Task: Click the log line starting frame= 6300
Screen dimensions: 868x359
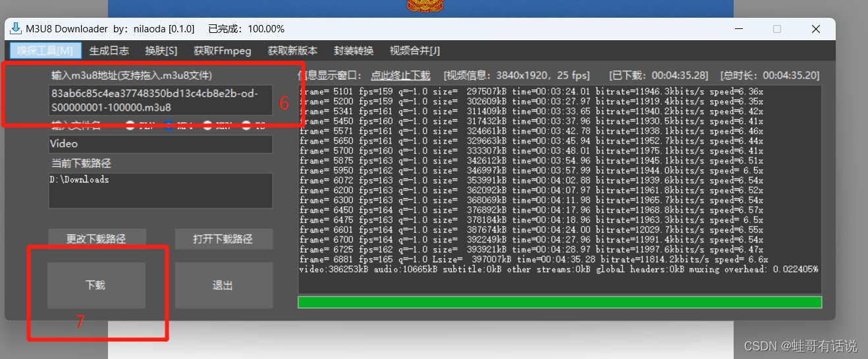Action: [531, 200]
